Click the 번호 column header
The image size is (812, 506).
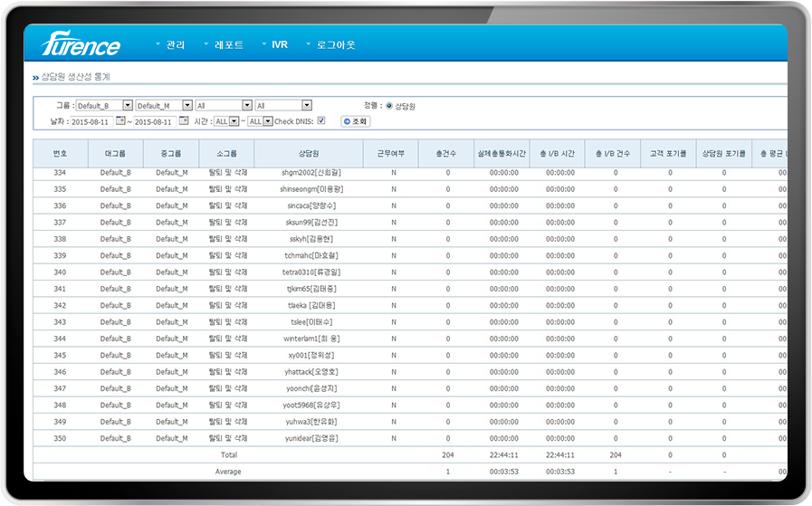pyautogui.click(x=60, y=153)
